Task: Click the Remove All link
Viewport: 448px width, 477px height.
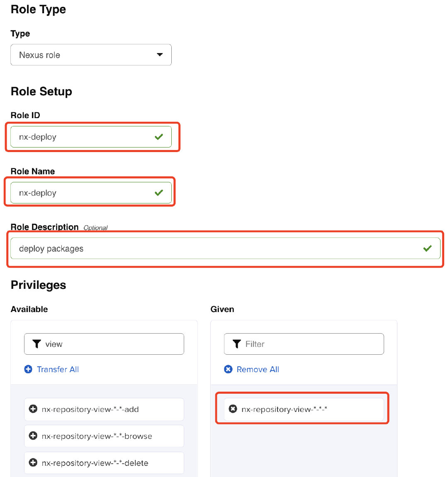Action: click(x=258, y=369)
